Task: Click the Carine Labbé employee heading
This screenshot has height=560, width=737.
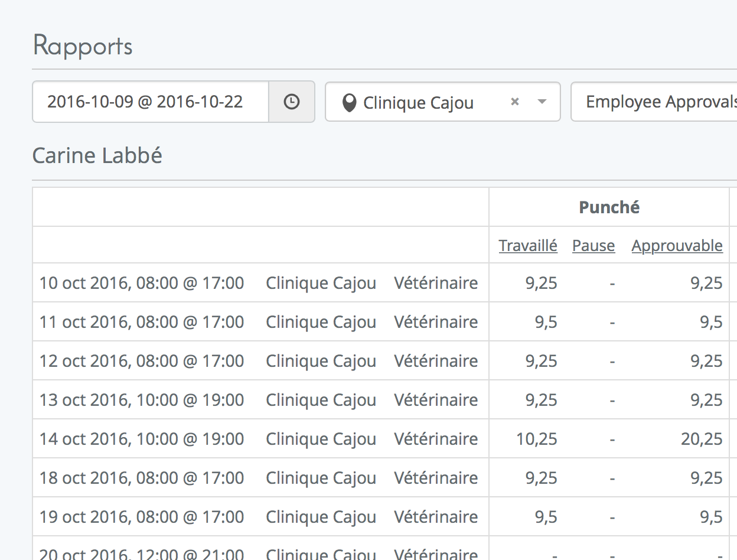Action: pos(97,156)
